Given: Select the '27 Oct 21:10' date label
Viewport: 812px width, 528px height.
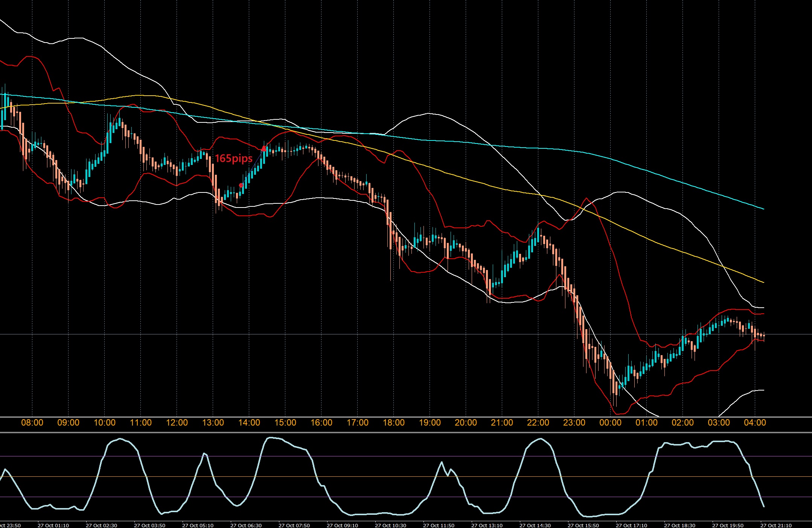Looking at the screenshot, I should (x=776, y=525).
